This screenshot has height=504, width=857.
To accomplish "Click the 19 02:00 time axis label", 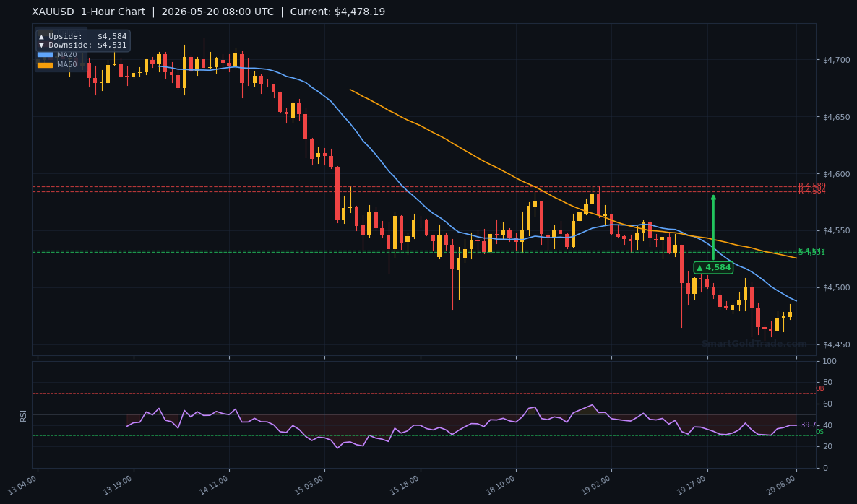I will point(596,485).
